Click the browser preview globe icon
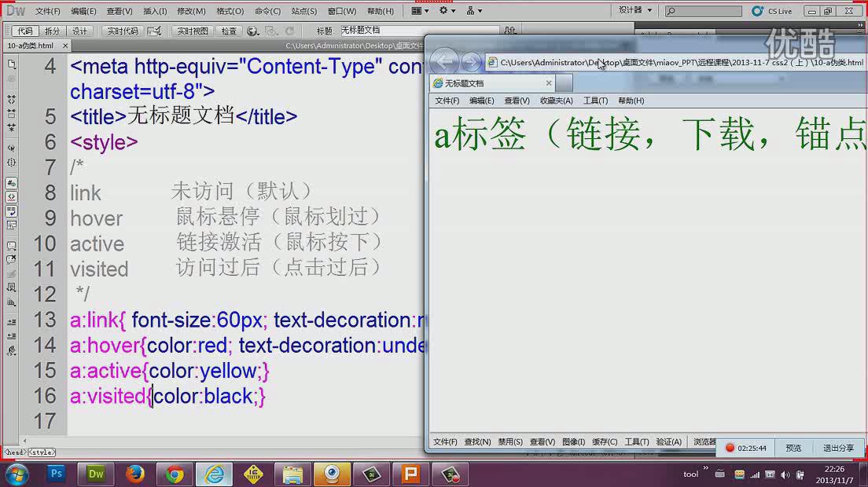The width and height of the screenshot is (868, 487). click(x=252, y=31)
